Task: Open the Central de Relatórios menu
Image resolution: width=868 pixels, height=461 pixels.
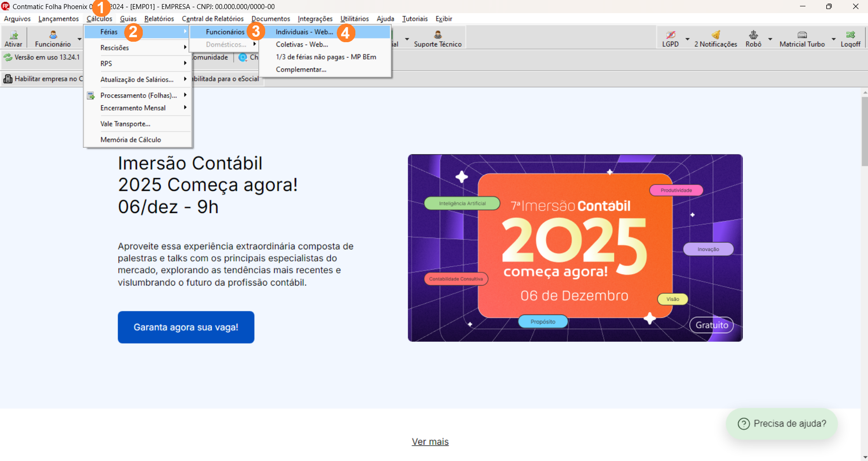Action: click(x=213, y=19)
